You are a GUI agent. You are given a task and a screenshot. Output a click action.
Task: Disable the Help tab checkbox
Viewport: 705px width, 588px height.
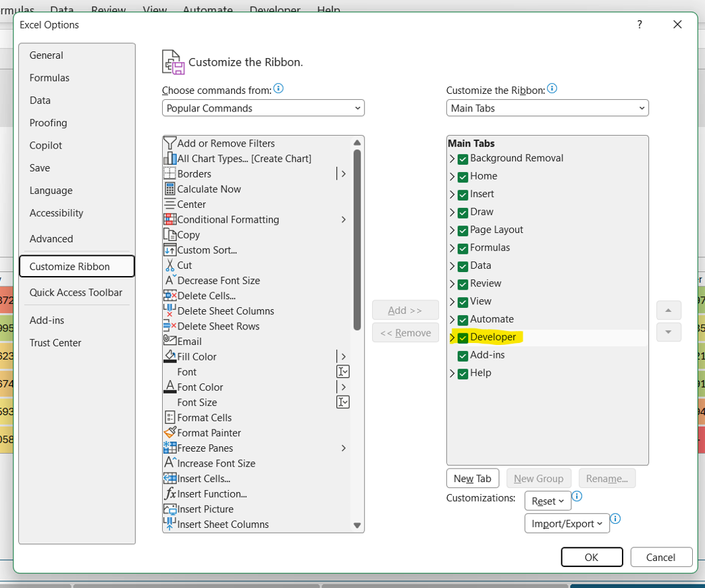pyautogui.click(x=463, y=373)
